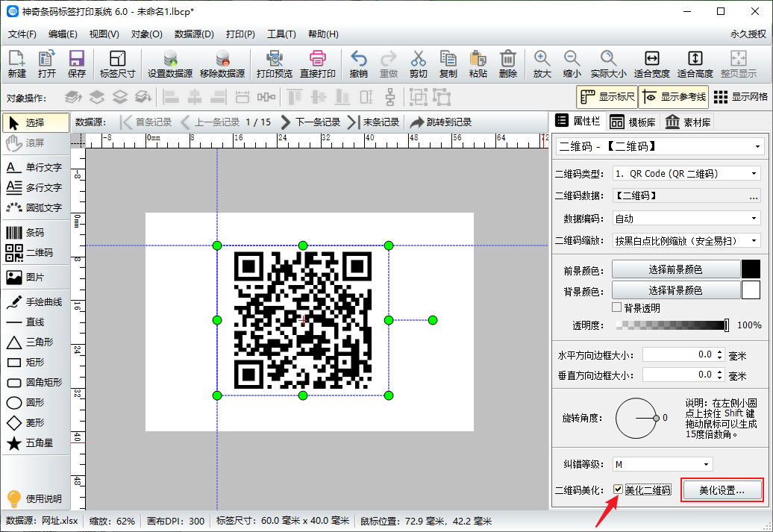Screen dimensions: 773x532
Task: Choose the 圆弧文字 arc text tool
Action: pyautogui.click(x=36, y=208)
